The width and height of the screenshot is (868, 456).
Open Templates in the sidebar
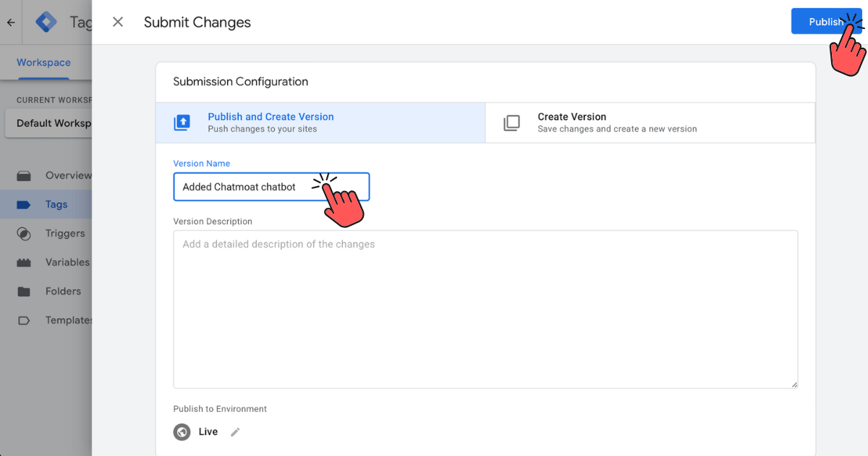coord(69,321)
